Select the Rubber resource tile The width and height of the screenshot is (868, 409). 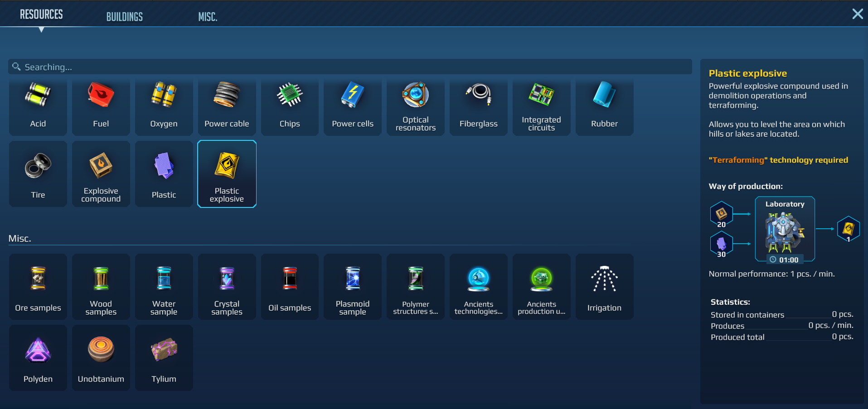pyautogui.click(x=605, y=107)
